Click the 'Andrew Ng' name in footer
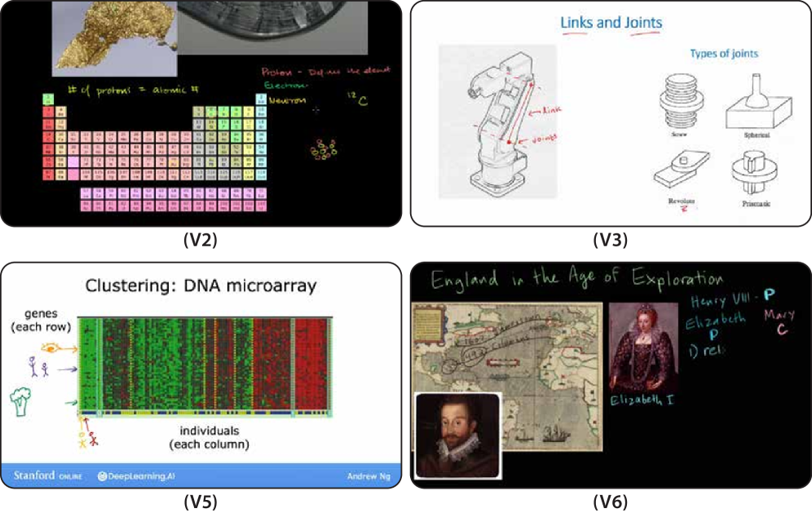 coord(368,476)
